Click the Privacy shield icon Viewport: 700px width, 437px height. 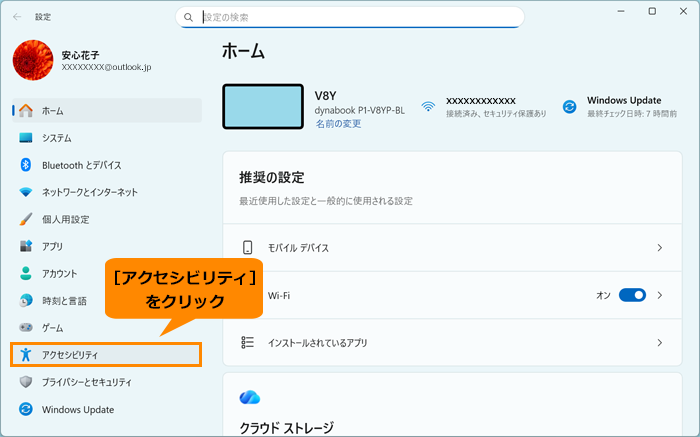(26, 382)
